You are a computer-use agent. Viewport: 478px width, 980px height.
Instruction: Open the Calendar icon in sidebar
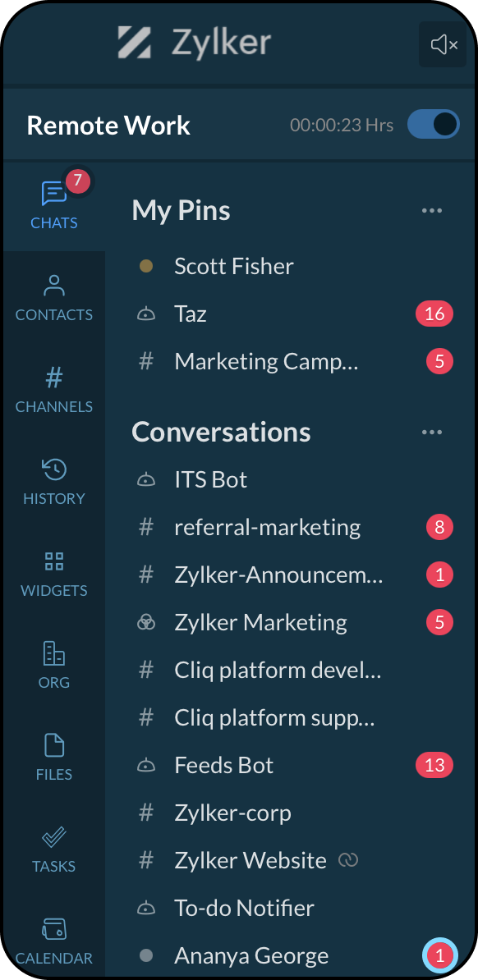(x=54, y=929)
